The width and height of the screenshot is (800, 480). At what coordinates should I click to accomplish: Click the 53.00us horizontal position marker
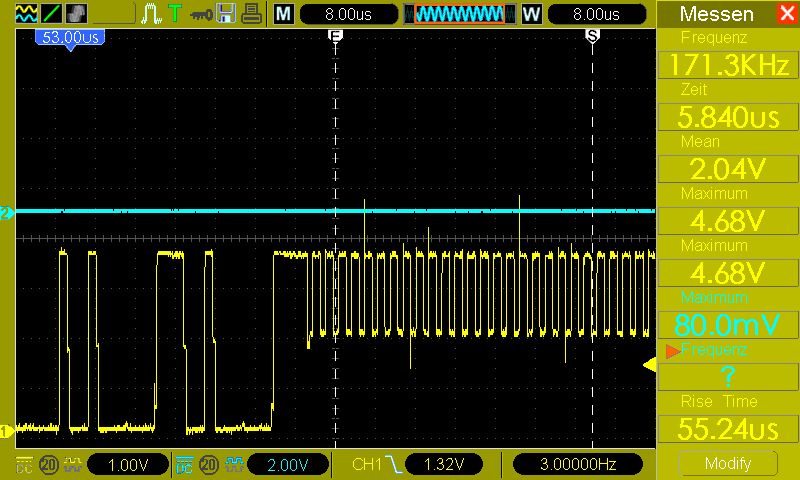tap(70, 39)
